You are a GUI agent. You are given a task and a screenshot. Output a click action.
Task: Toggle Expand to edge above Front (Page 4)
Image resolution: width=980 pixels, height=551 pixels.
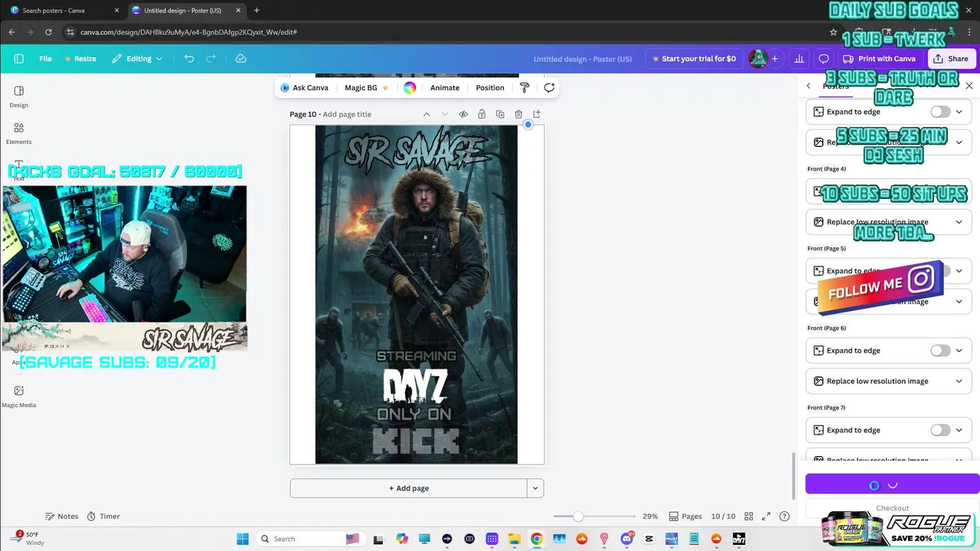[940, 112]
